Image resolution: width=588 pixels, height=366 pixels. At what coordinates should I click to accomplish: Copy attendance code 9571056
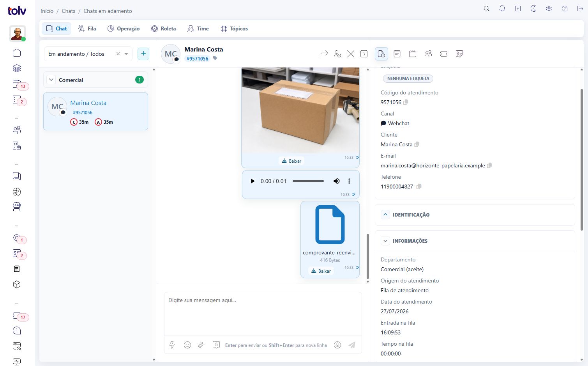(406, 102)
